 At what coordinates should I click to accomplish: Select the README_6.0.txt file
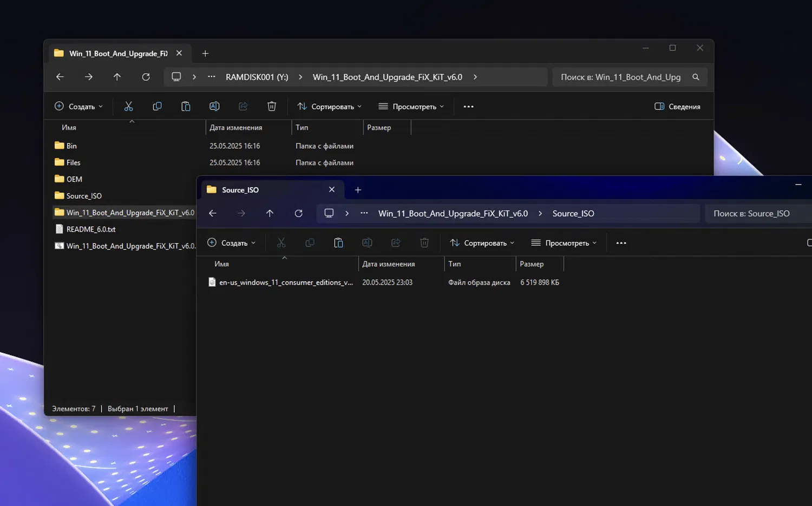91,229
